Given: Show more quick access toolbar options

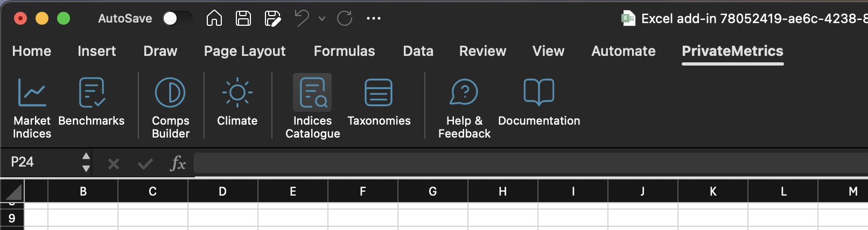Looking at the screenshot, I should 373,19.
